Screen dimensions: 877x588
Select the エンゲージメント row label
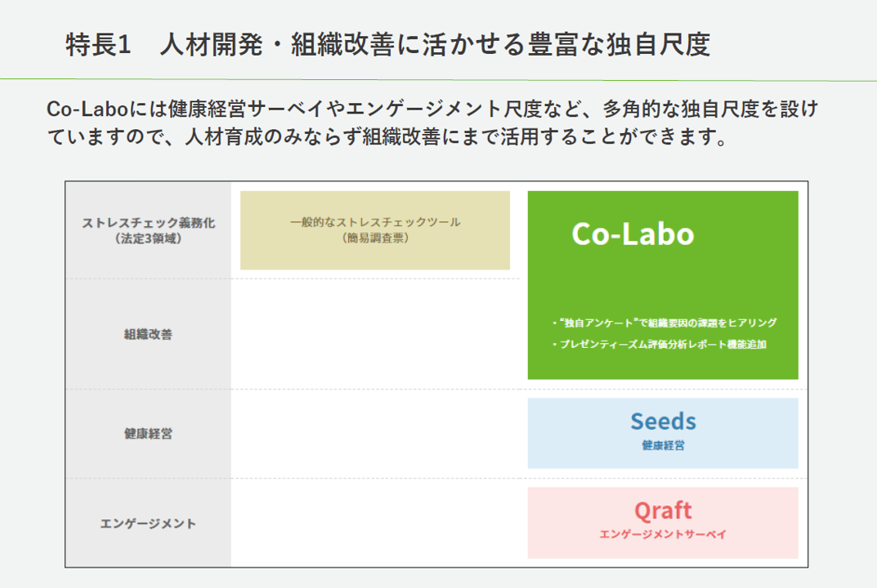[x=148, y=523]
